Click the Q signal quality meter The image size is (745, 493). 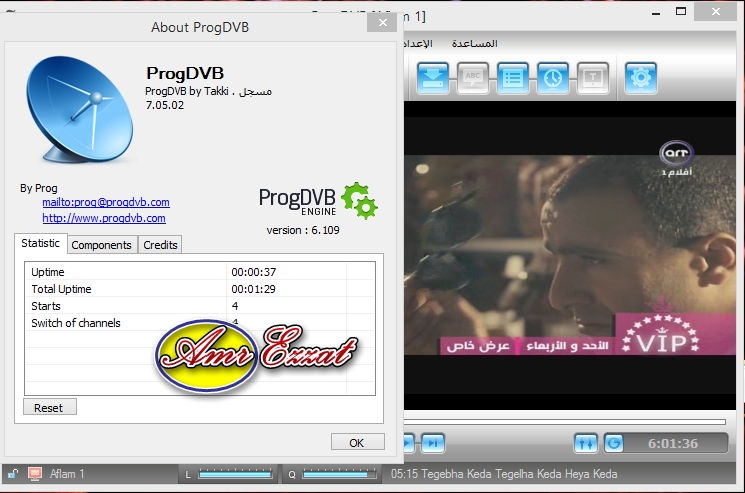tap(339, 474)
